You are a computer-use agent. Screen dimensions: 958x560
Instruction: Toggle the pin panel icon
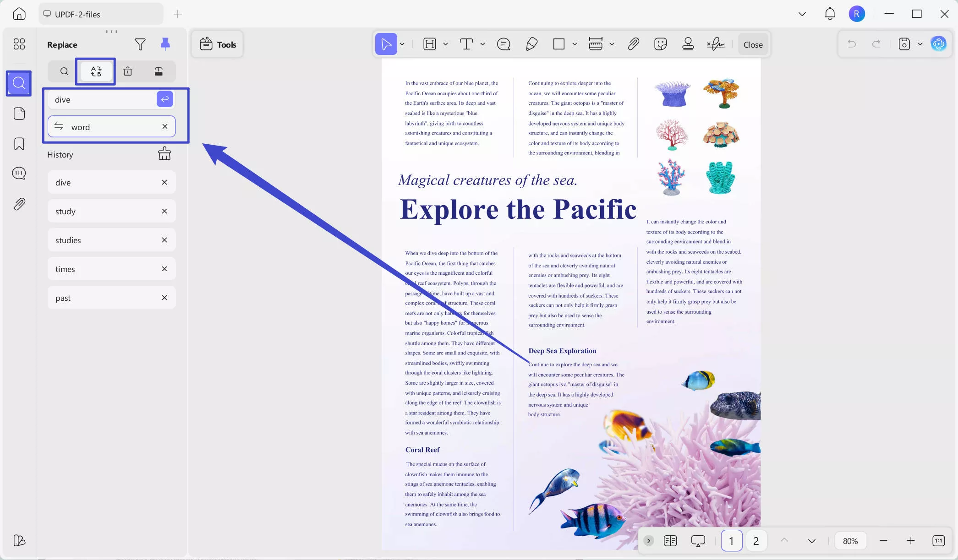coord(165,44)
